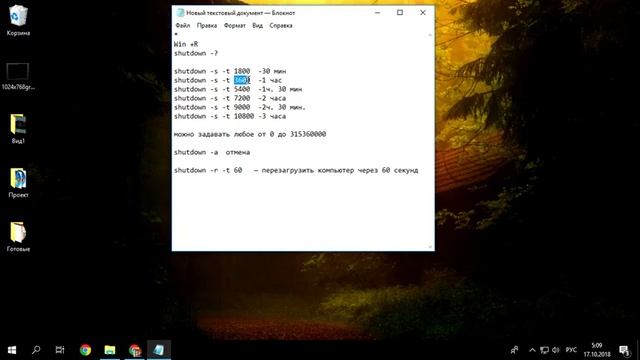
Task: Open taskbar search magnifier
Action: click(x=36, y=350)
